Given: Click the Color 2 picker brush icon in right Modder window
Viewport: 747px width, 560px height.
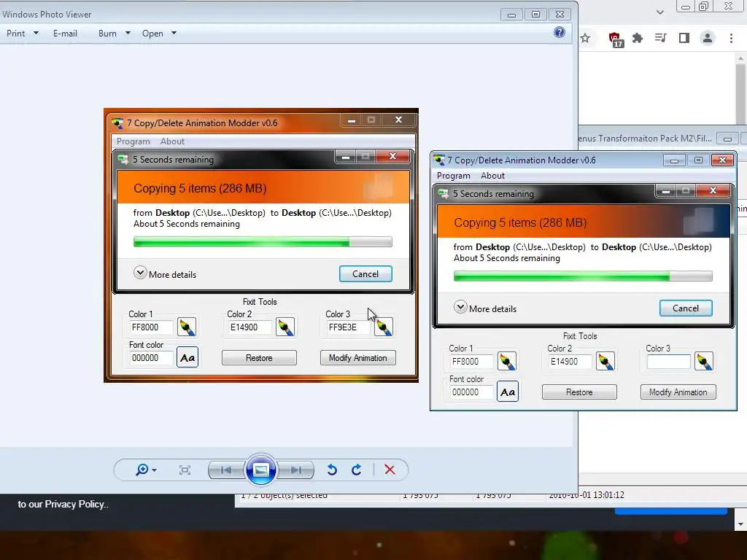Looking at the screenshot, I should pos(605,362).
